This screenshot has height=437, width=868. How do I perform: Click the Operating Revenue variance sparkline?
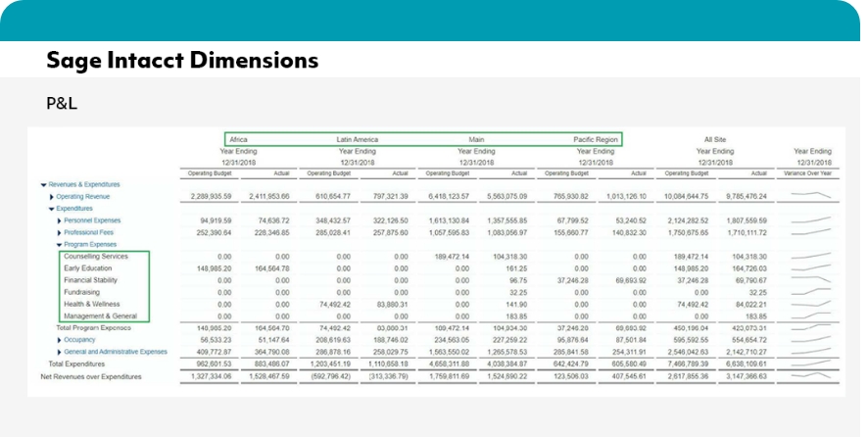pyautogui.click(x=809, y=196)
